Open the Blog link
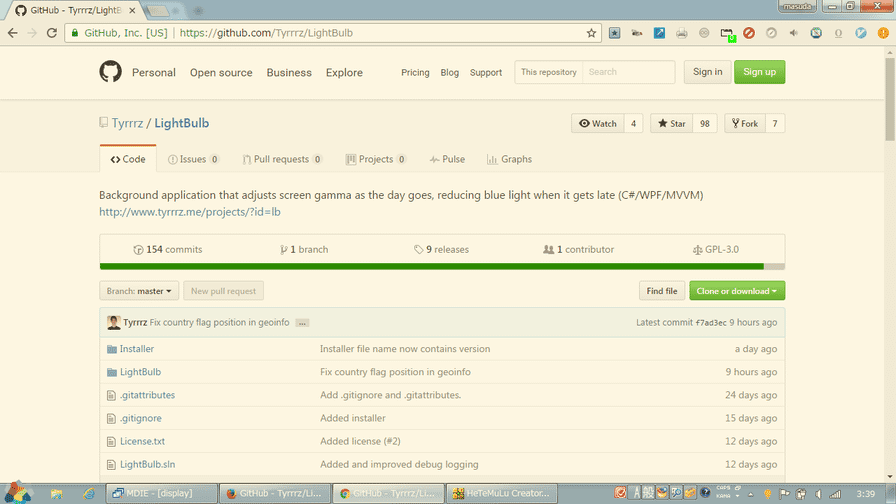Image resolution: width=896 pixels, height=504 pixels. tap(450, 73)
